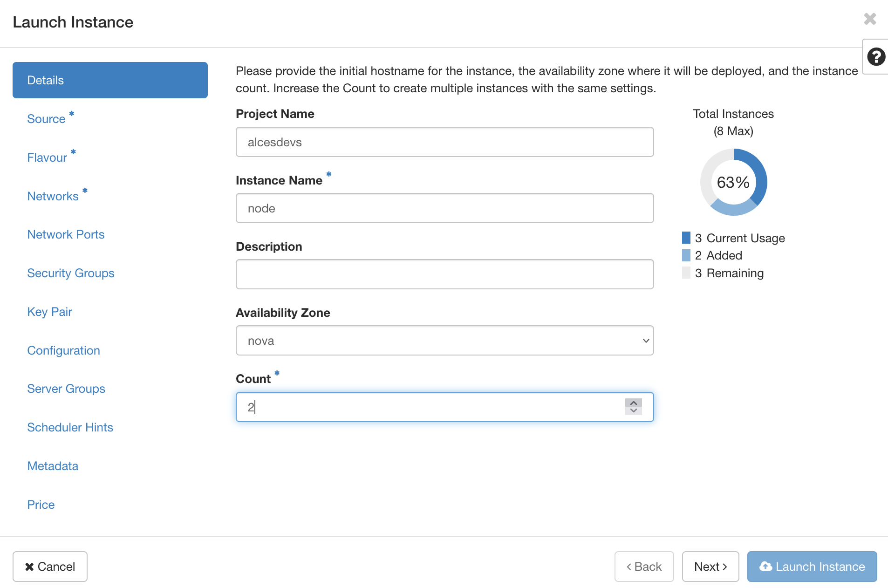Click the X icon inside Cancel button
This screenshot has height=588, width=888.
click(30, 567)
